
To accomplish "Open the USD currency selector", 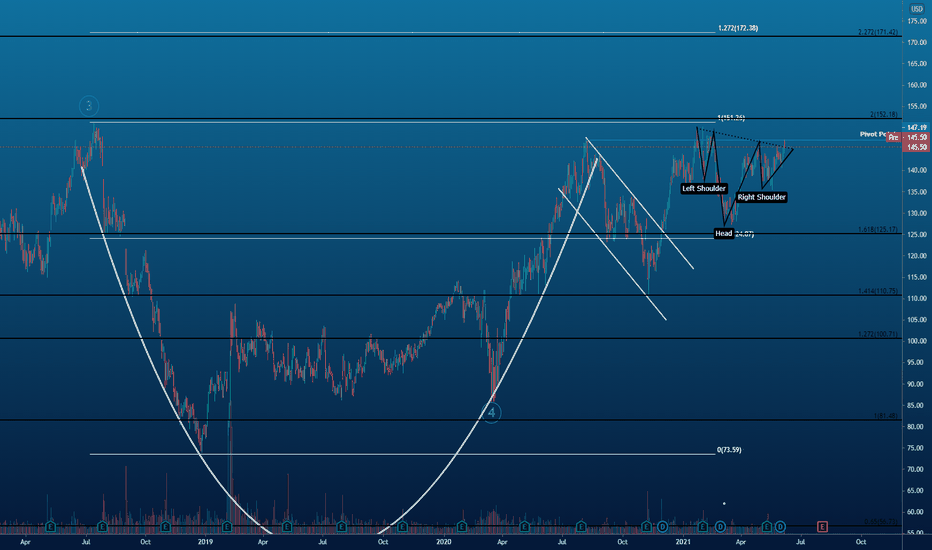I will (x=917, y=8).
